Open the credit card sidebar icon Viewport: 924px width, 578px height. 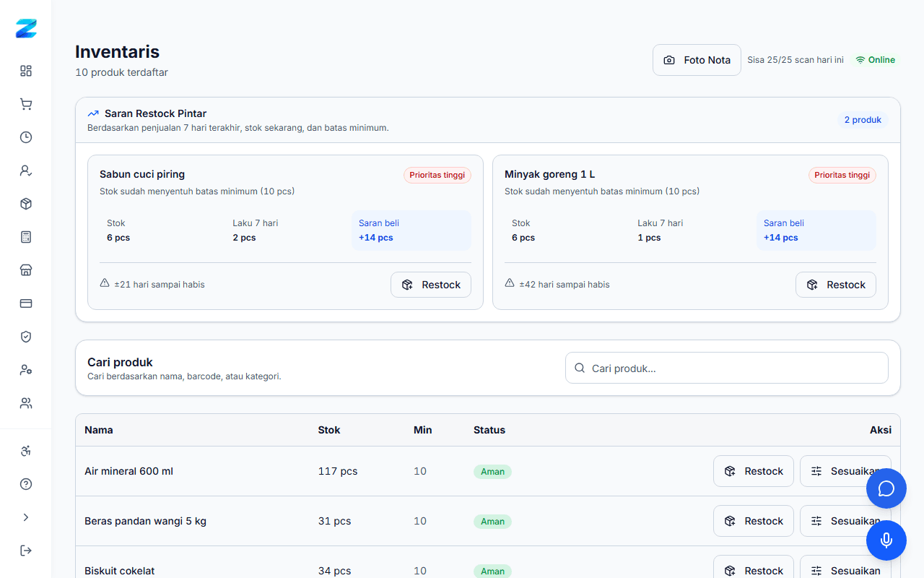click(26, 303)
